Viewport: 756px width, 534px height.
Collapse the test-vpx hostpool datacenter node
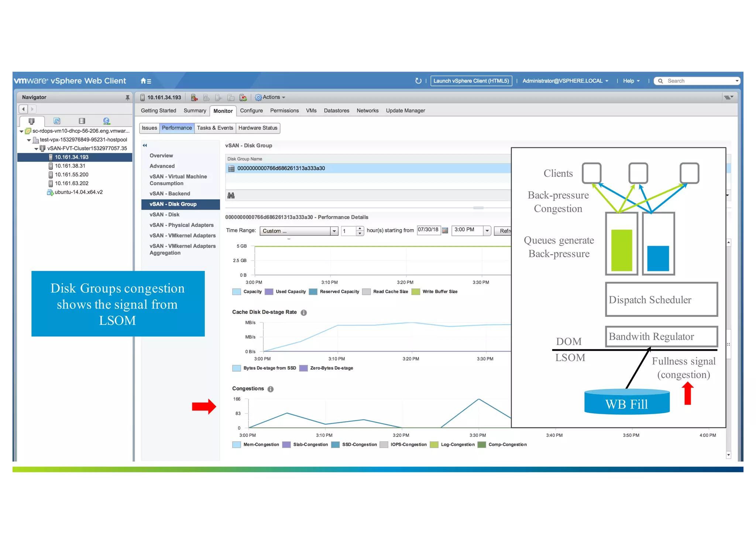tap(29, 140)
